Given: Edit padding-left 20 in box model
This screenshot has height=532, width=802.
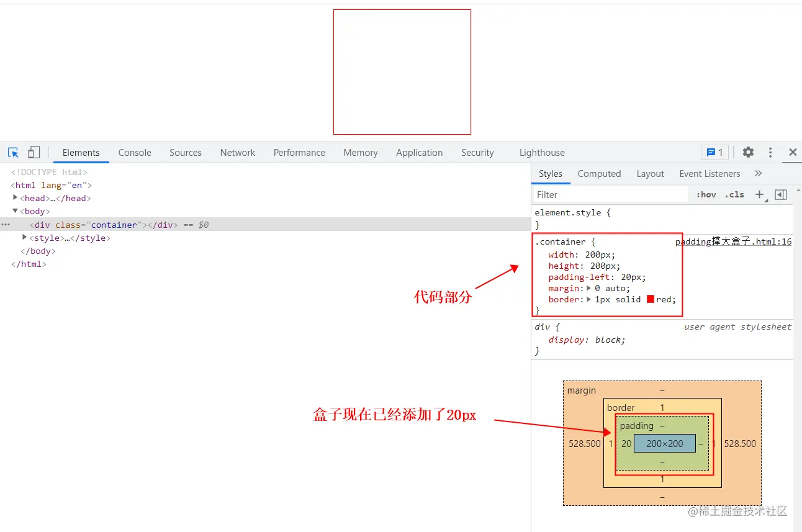Looking at the screenshot, I should point(626,443).
